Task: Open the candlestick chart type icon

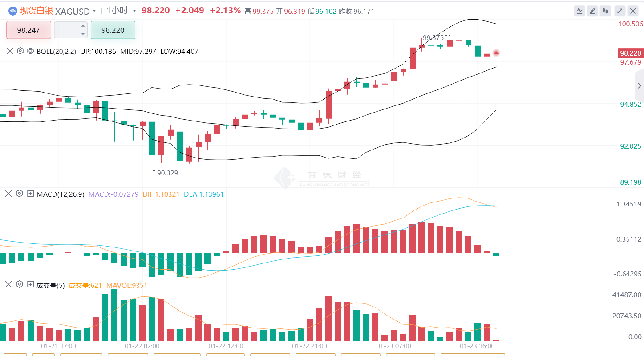Action: [x=605, y=11]
